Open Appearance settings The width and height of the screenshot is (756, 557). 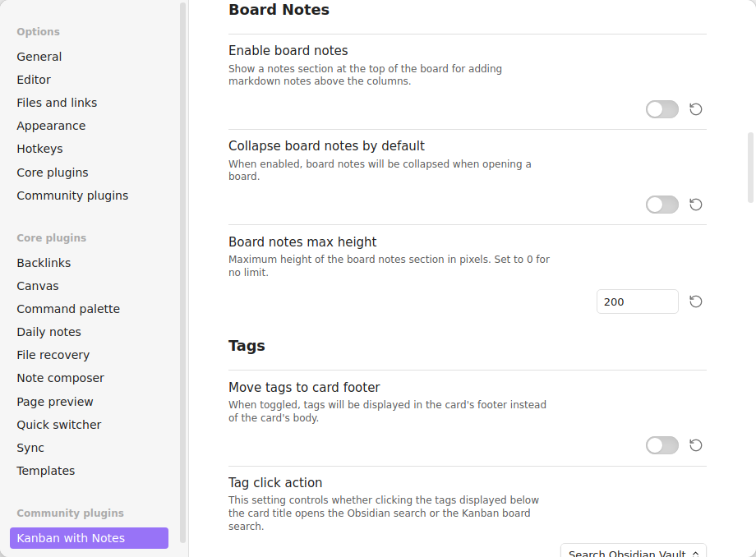tap(90, 126)
